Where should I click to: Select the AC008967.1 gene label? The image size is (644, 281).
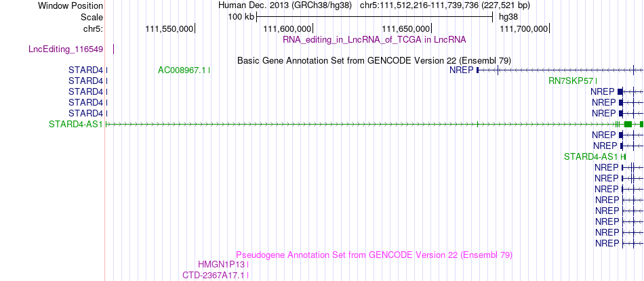183,70
